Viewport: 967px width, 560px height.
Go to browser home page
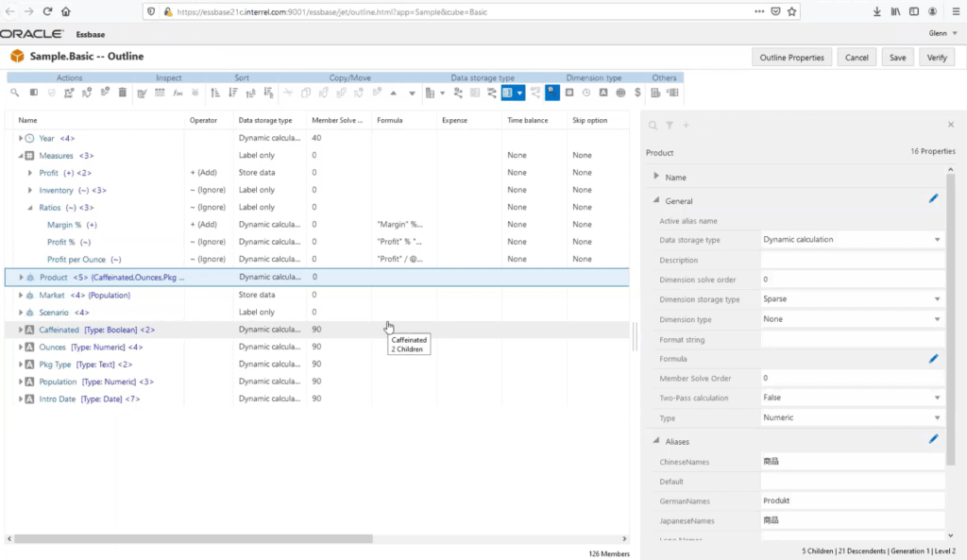tap(66, 11)
